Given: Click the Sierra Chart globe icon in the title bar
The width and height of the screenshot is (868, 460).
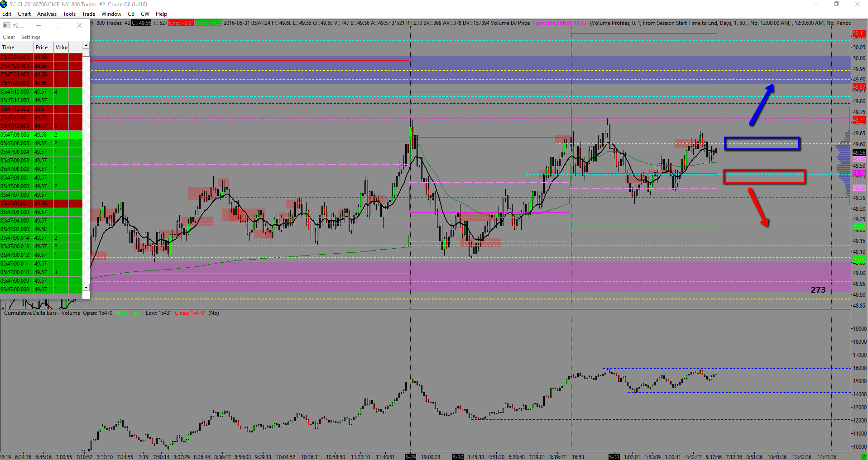Looking at the screenshot, I should click(4, 4).
